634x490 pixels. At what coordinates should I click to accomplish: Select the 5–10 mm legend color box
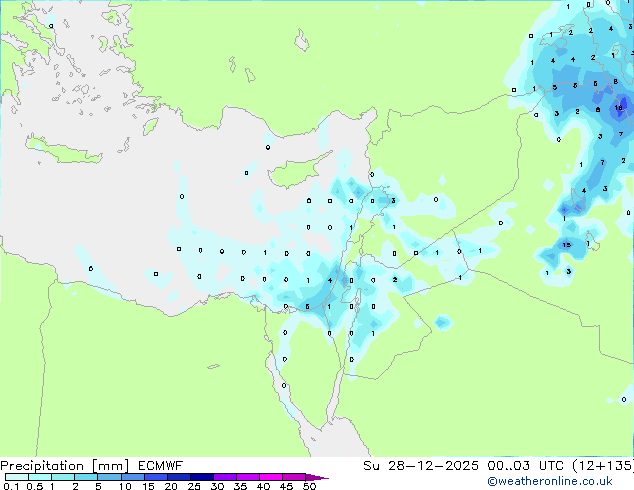tap(109, 477)
